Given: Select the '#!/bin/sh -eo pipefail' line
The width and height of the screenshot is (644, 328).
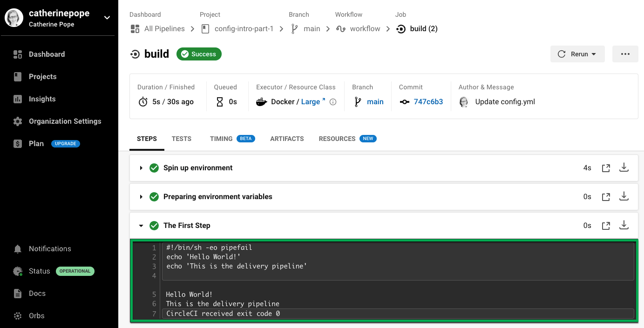Looking at the screenshot, I should click(x=209, y=248).
